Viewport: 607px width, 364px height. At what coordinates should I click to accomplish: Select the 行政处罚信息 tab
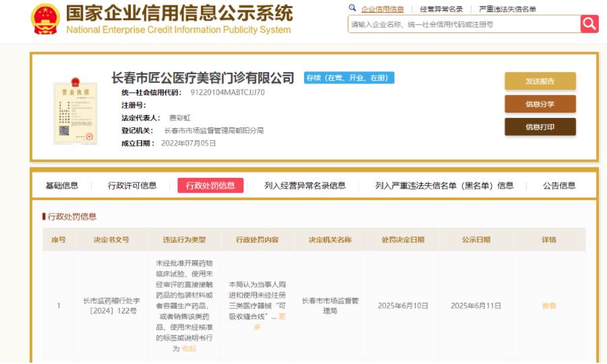click(210, 185)
